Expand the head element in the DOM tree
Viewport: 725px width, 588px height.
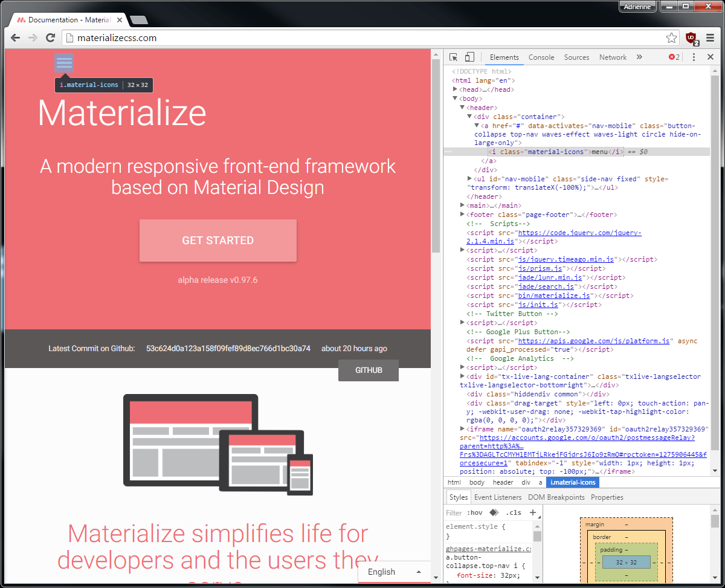[456, 89]
